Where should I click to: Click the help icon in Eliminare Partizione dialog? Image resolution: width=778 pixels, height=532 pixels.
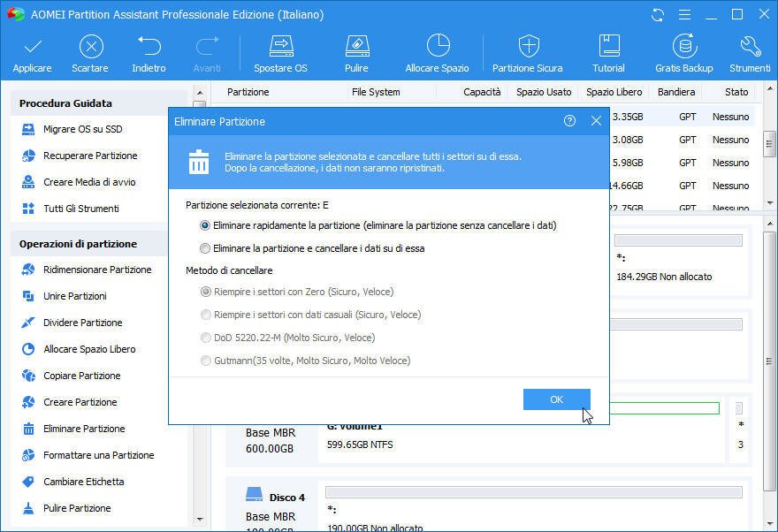(569, 121)
